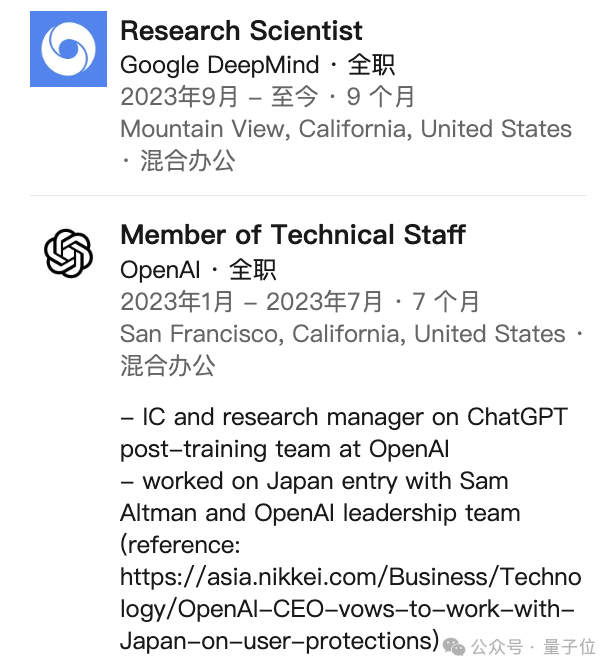The width and height of the screenshot is (616, 672).
Task: Click the OpenAI knot logo
Action: pyautogui.click(x=68, y=253)
